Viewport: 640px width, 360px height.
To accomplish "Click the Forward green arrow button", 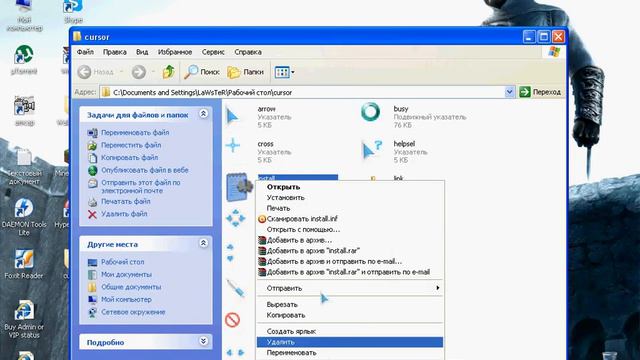I will coord(139,72).
